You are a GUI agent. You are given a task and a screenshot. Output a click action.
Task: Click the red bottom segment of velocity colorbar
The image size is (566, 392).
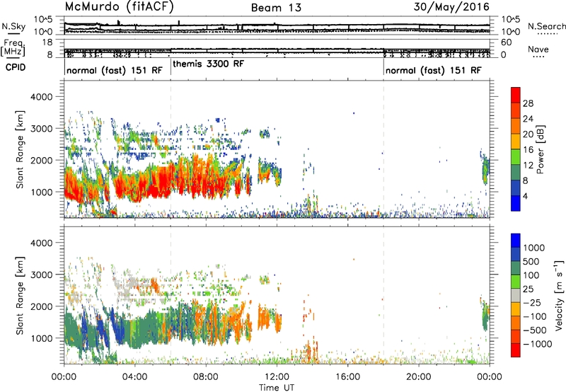pos(516,350)
